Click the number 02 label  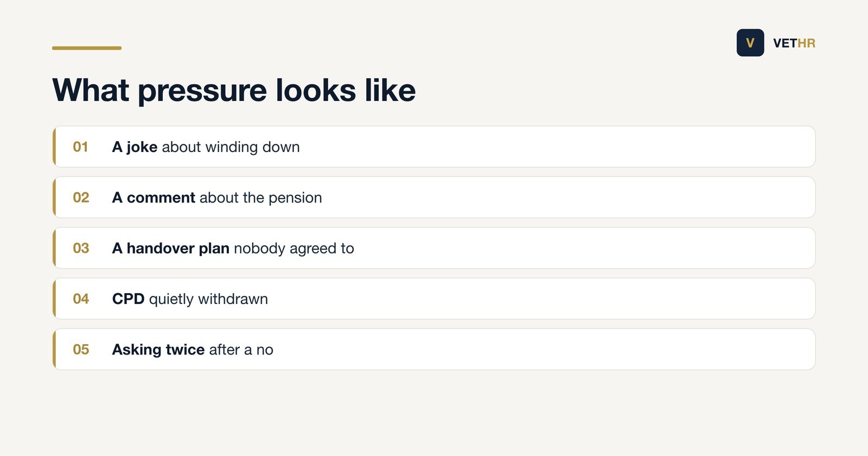[81, 197]
